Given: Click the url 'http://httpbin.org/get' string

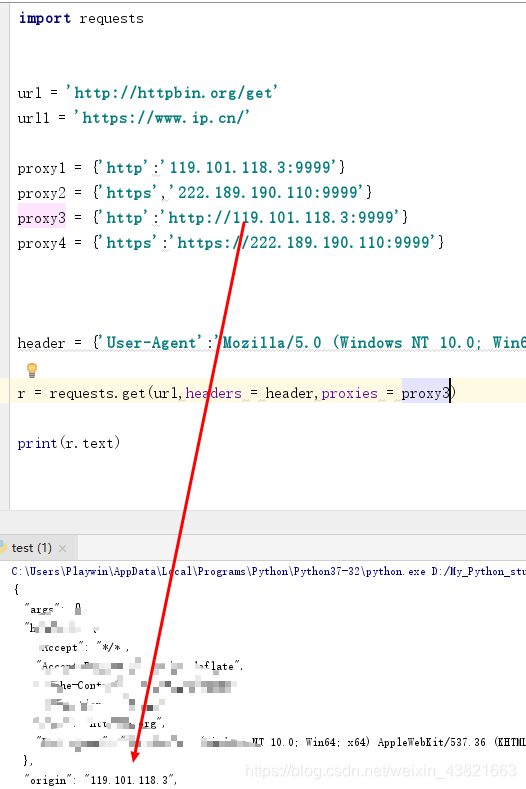Looking at the screenshot, I should pyautogui.click(x=172, y=93).
